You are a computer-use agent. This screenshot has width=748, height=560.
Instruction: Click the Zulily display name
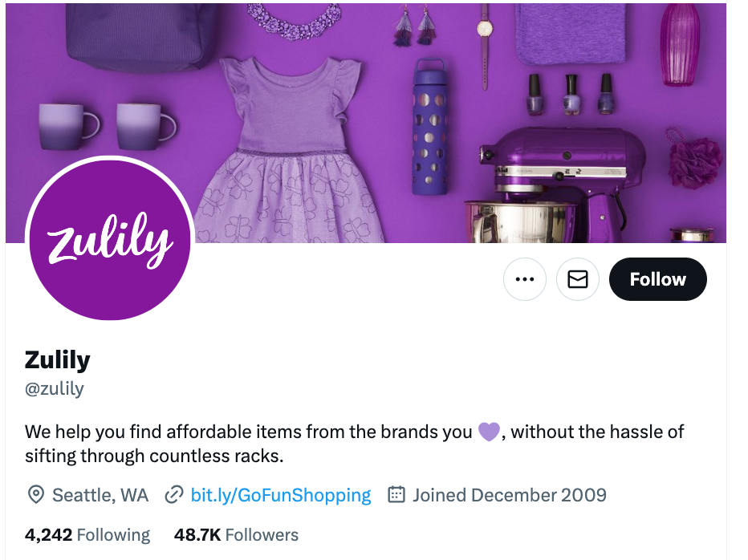pyautogui.click(x=57, y=360)
